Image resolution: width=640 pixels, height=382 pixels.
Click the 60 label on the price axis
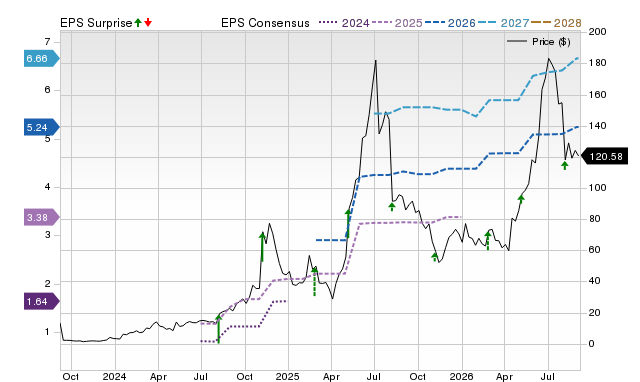pos(594,250)
